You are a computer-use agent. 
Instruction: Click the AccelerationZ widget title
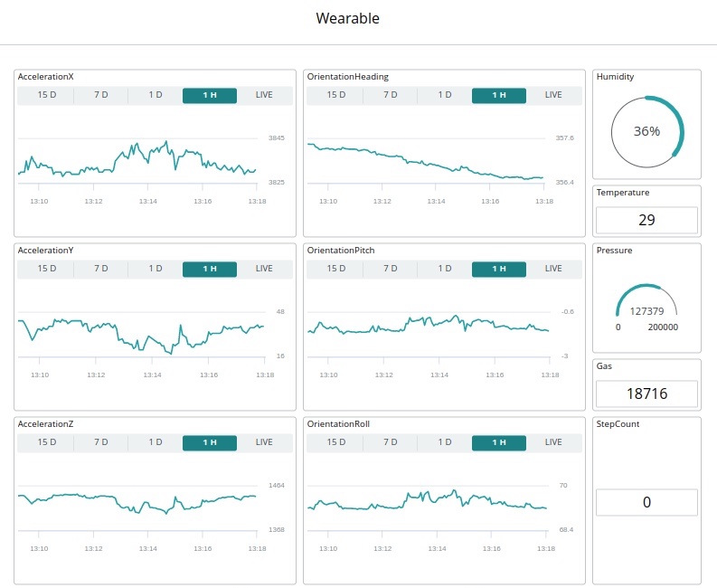[x=46, y=424]
